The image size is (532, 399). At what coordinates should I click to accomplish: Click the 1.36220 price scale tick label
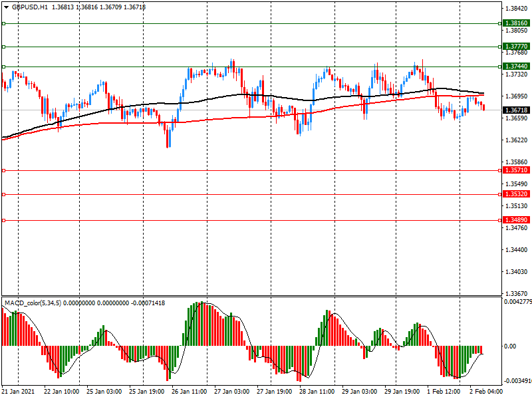point(516,140)
